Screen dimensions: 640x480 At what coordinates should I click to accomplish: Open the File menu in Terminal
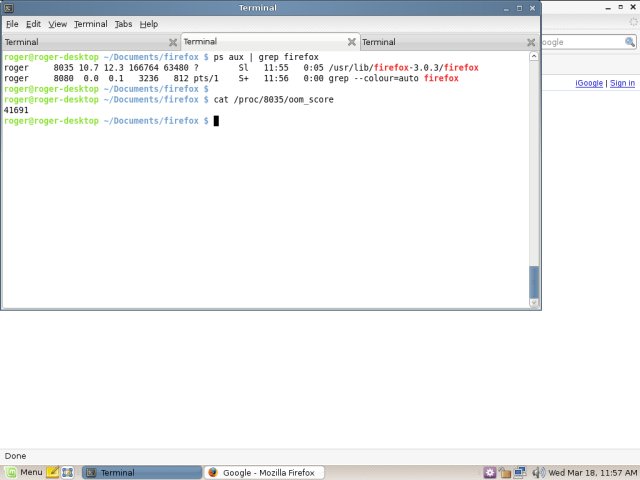(13, 24)
